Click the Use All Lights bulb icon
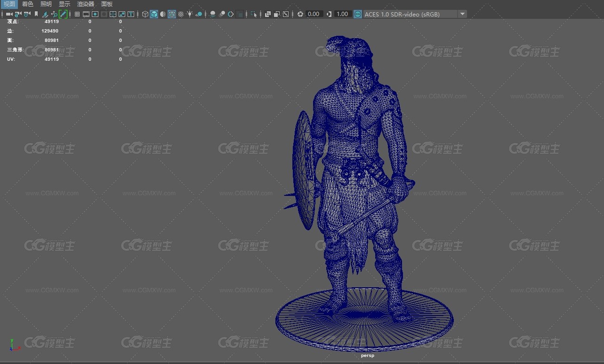Screen dimensions: 604x364 (x=190, y=14)
